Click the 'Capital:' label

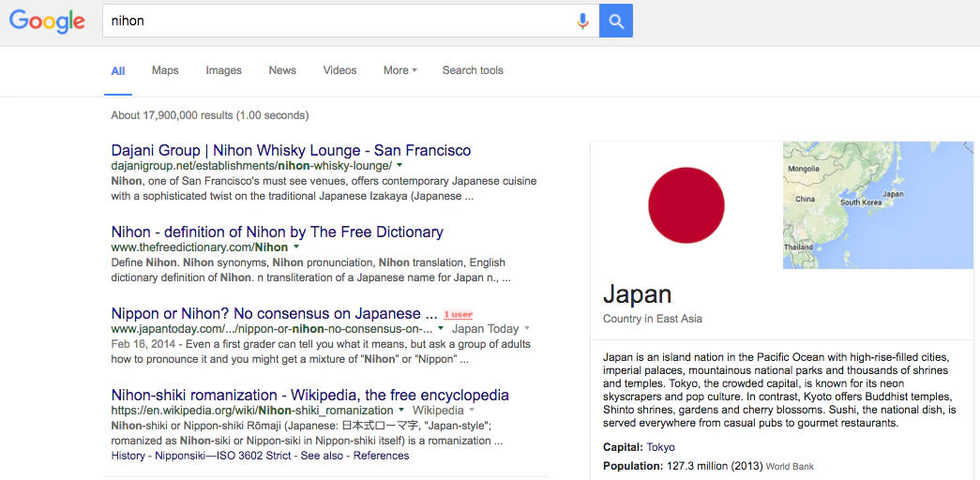[623, 447]
